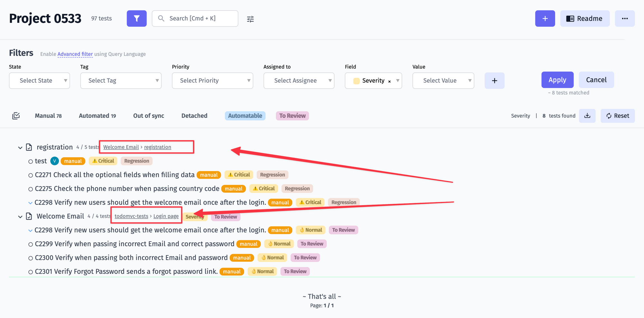Select the circle next to C2271 test

[31, 175]
